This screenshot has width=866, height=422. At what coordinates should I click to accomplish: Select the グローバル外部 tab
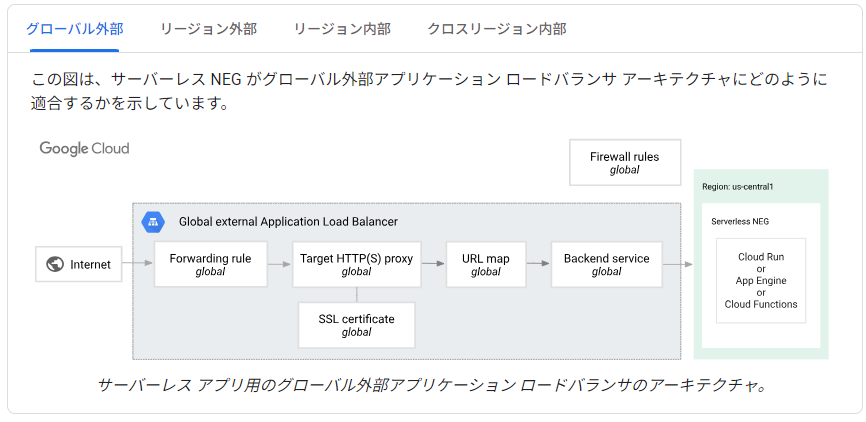pyautogui.click(x=75, y=29)
